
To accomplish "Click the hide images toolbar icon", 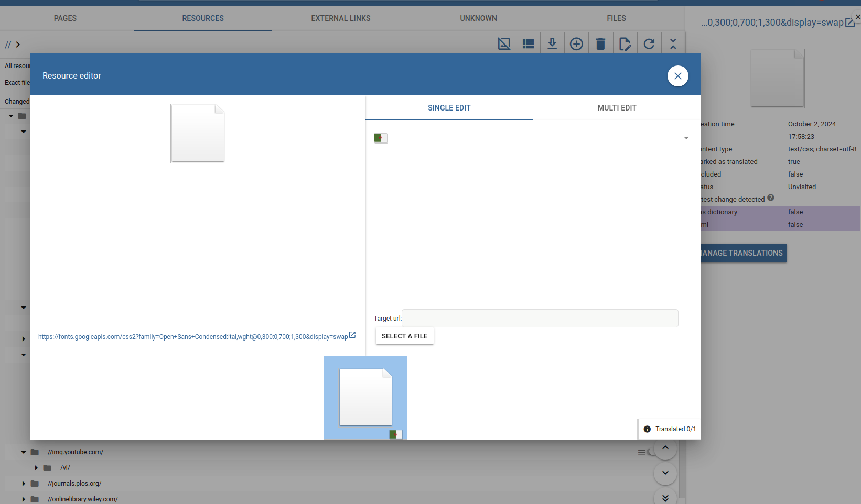I will (504, 44).
